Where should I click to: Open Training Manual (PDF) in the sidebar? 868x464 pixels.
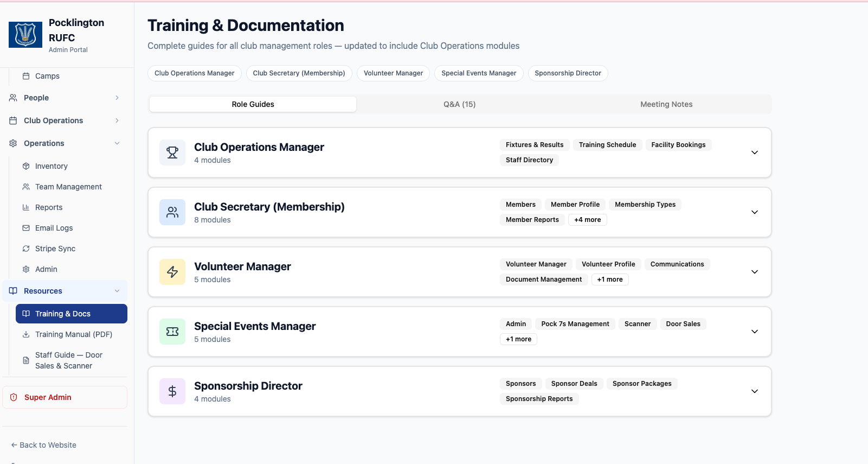[x=72, y=334]
